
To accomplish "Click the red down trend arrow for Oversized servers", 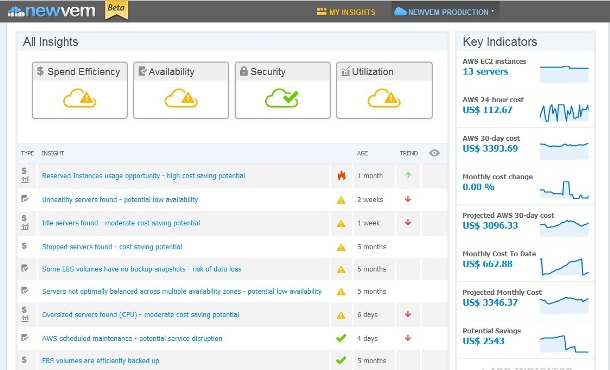I will [x=408, y=314].
